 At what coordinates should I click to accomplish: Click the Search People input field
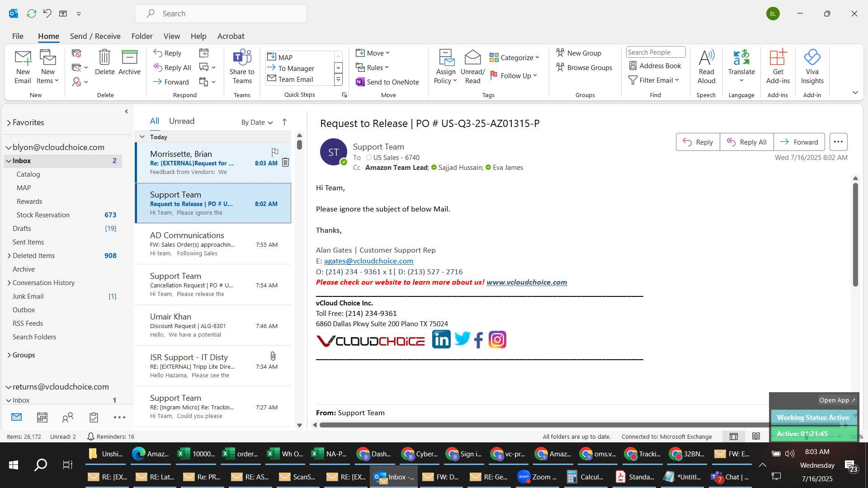656,52
